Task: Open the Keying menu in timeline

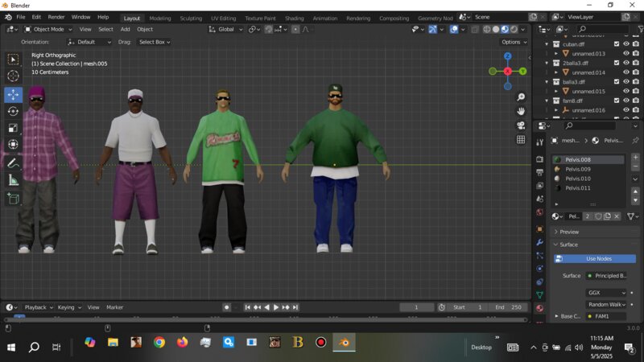Action: coord(69,307)
